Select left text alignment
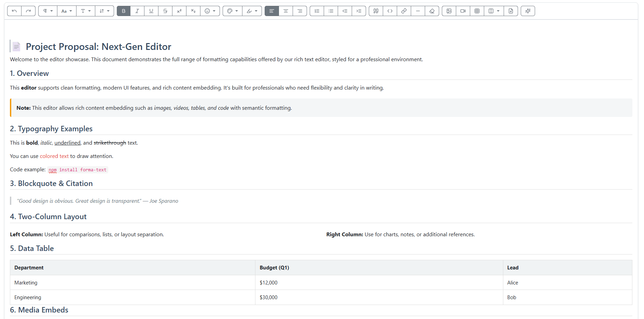The image size is (644, 319). coord(272,11)
